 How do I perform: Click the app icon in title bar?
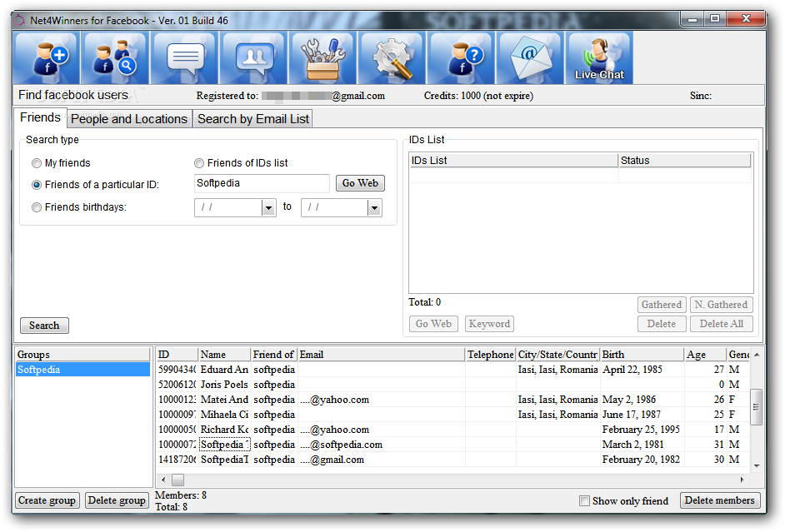[19, 21]
